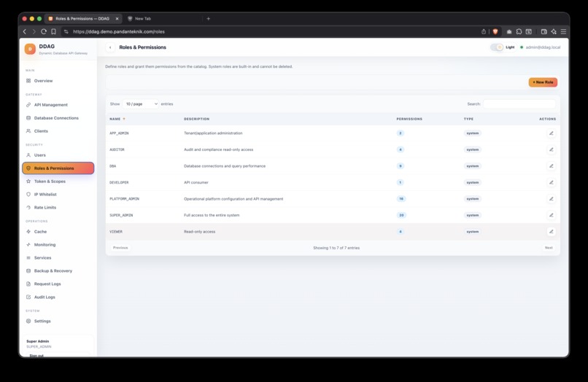Screen dimensions: 588x382
Task: Edit the PLATFORM_ADMIN role via pencil icon
Action: pos(551,199)
